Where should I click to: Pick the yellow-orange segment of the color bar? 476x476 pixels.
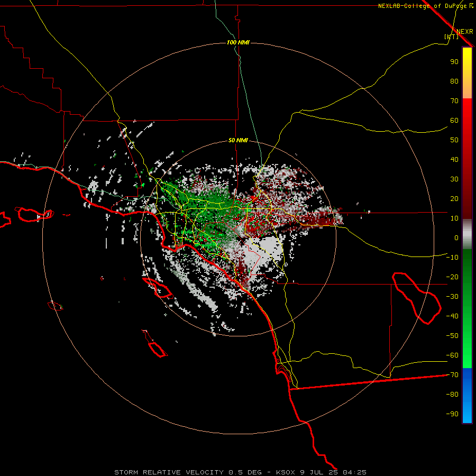click(x=467, y=73)
